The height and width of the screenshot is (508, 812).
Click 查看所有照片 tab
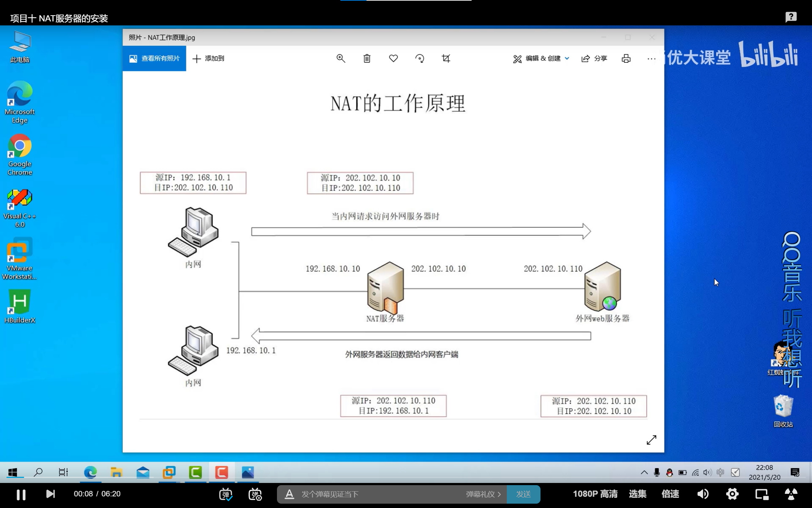pyautogui.click(x=154, y=58)
